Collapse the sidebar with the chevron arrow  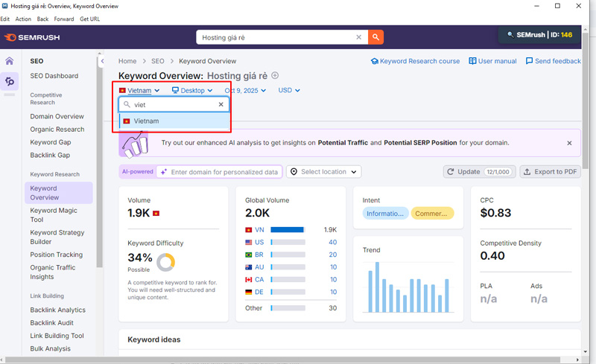point(103,61)
